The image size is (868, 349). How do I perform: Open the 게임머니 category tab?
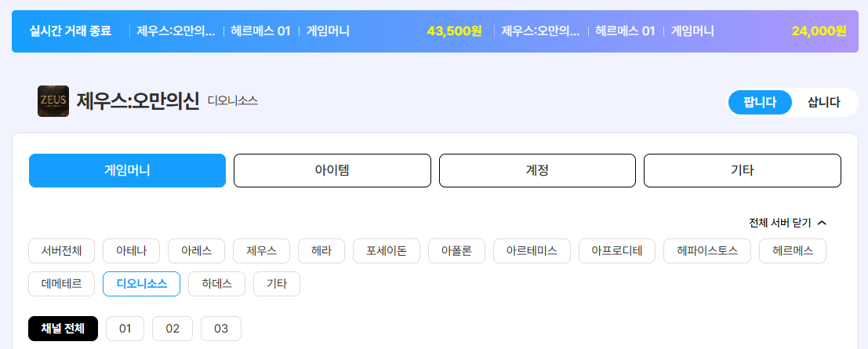127,171
